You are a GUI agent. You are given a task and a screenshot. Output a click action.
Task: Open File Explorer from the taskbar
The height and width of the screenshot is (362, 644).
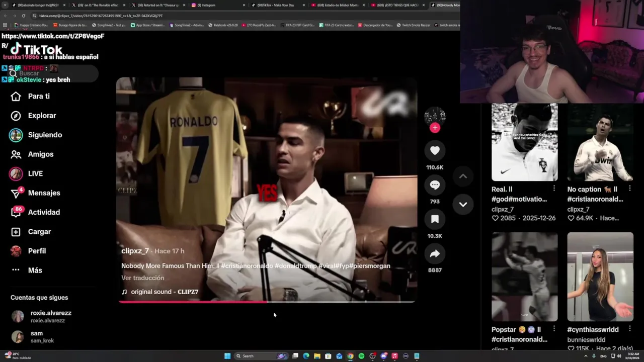[317, 356]
